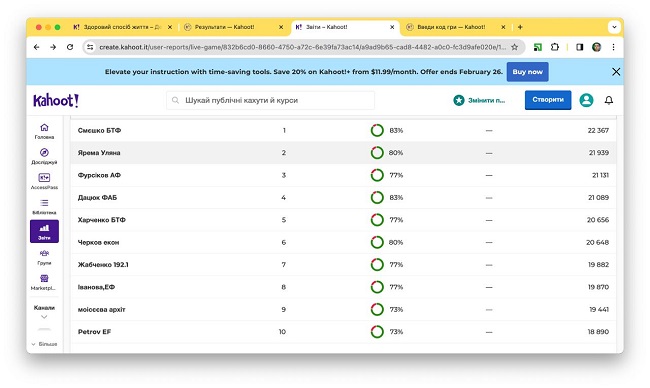Click the green extension icon in toolbar

click(x=538, y=47)
